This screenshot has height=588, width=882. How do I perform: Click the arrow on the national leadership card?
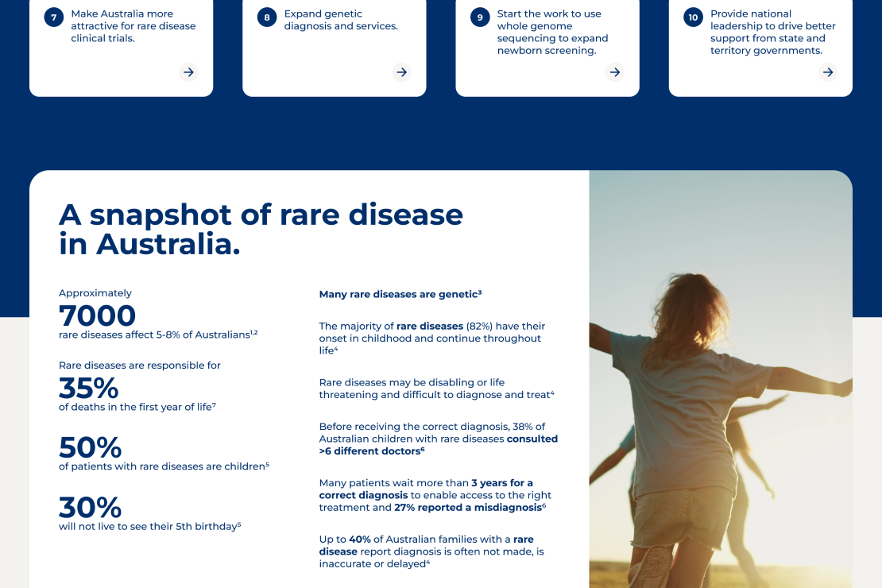[828, 72]
